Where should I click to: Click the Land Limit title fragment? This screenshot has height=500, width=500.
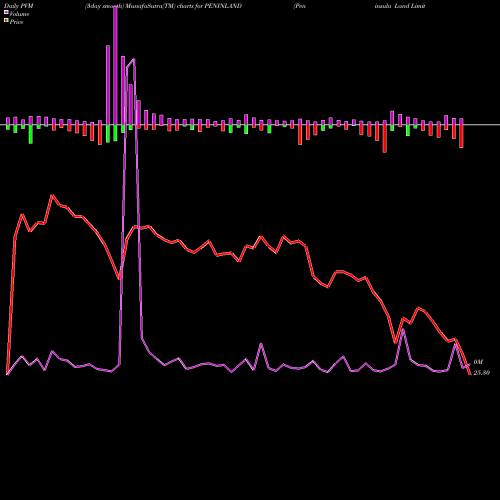(410, 6)
